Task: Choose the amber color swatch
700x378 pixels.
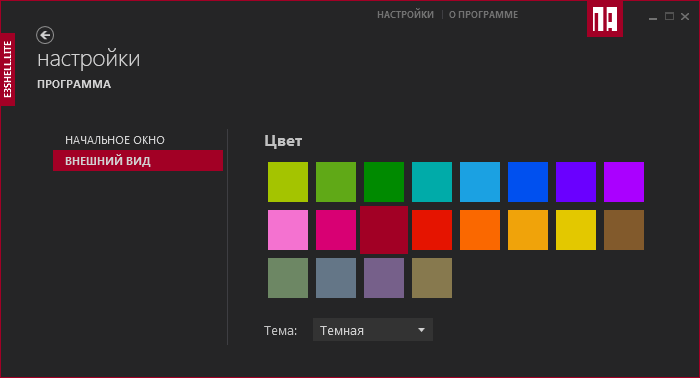Action: 528,230
